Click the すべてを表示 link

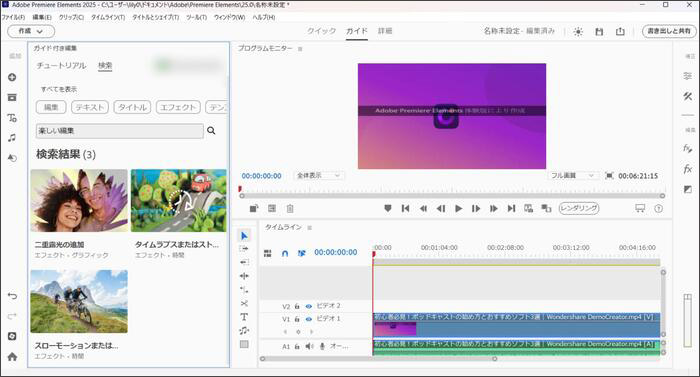click(59, 89)
